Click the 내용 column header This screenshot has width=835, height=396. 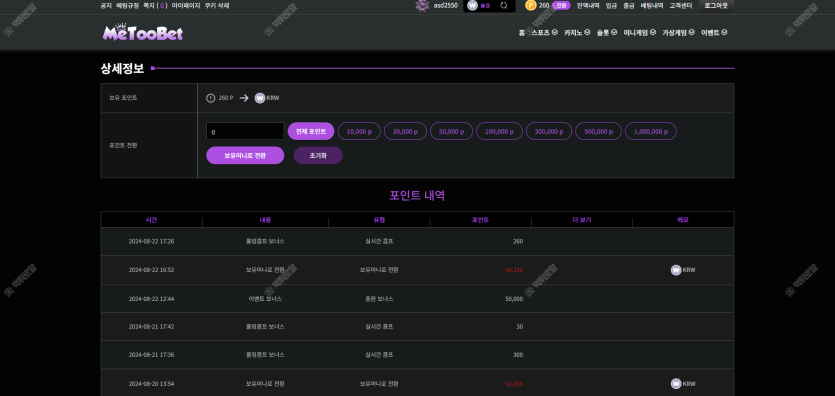pos(265,220)
